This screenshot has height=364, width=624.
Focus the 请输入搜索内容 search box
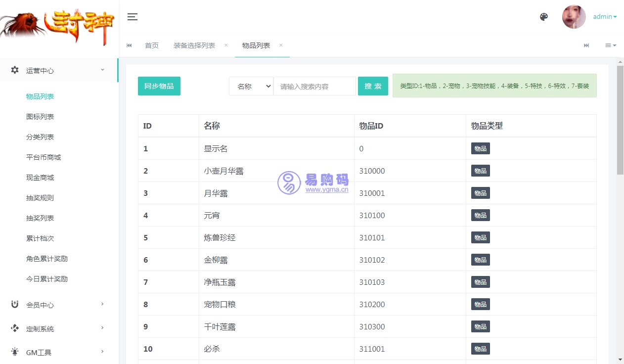(x=315, y=86)
